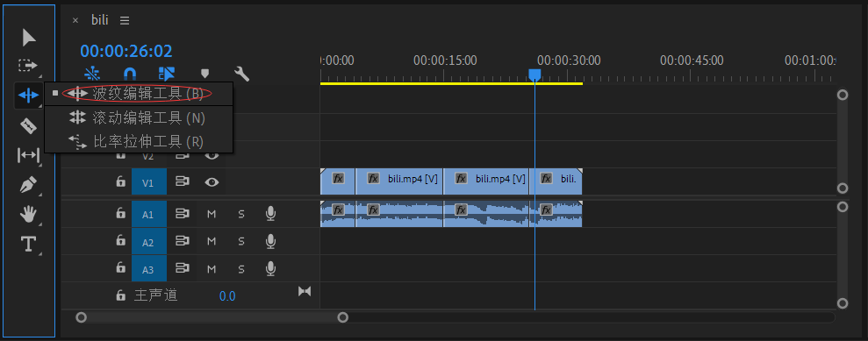Image resolution: width=868 pixels, height=341 pixels.
Task: Toggle insert sequences as nests button
Action: pos(92,74)
